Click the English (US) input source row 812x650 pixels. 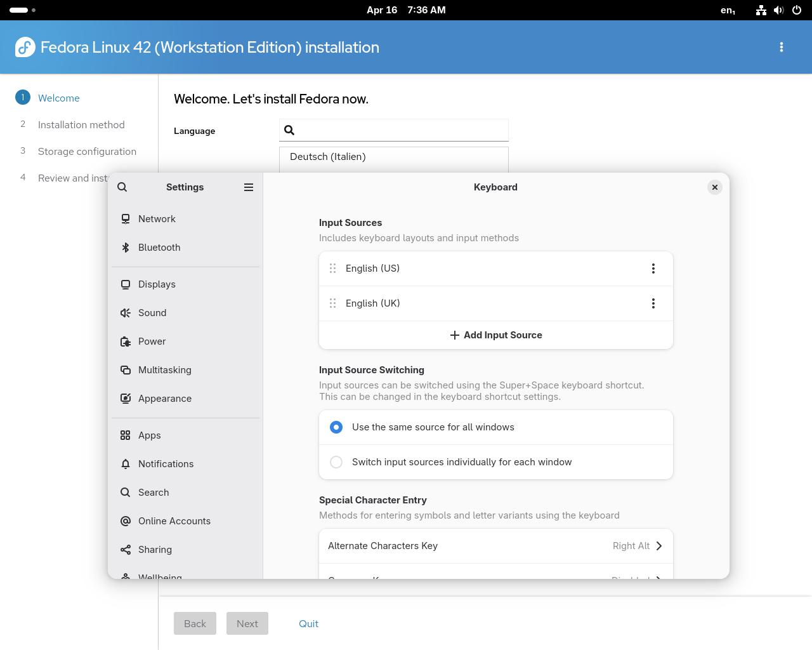(496, 269)
